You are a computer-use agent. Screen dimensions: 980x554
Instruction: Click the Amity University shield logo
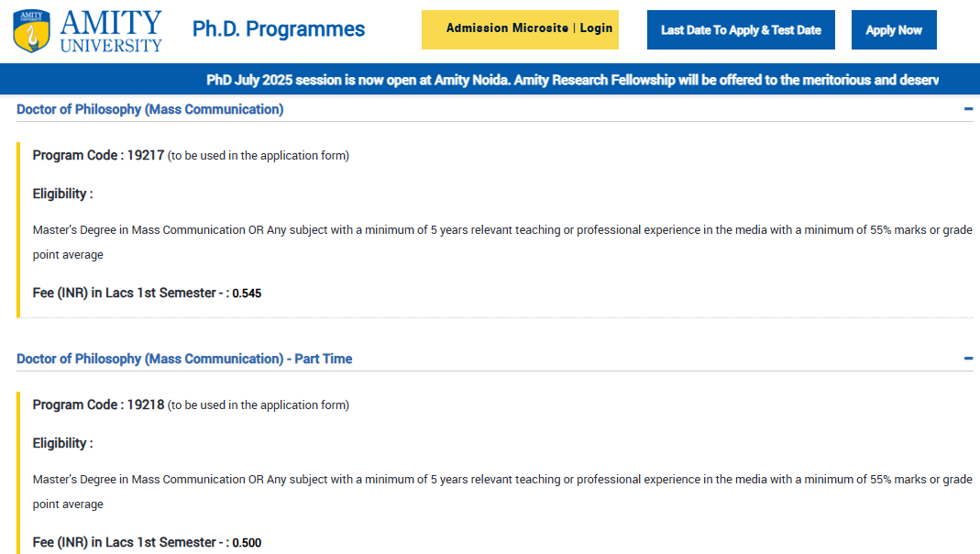point(32,30)
